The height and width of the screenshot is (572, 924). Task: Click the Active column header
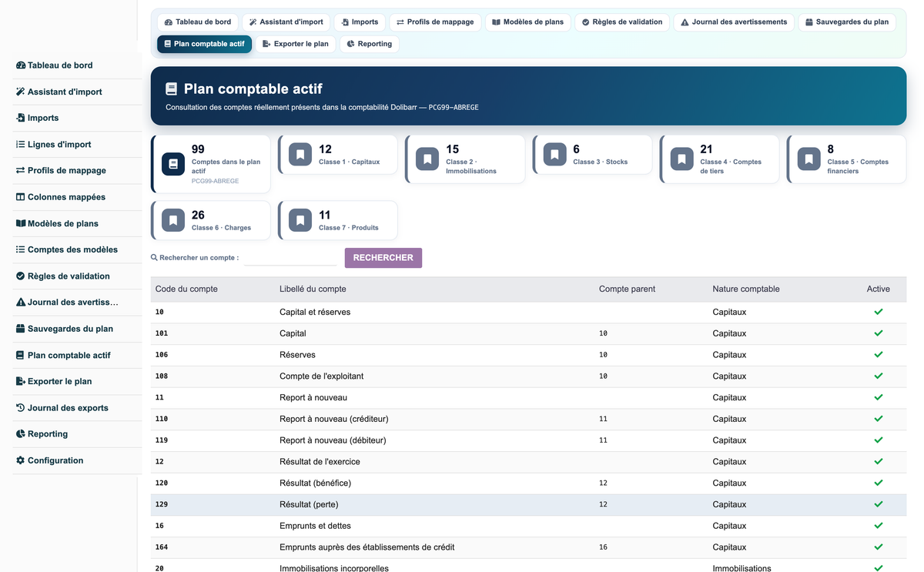click(879, 289)
